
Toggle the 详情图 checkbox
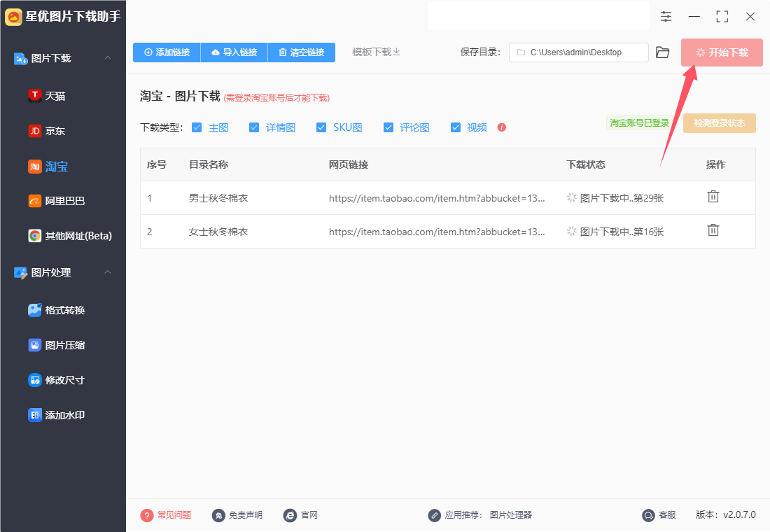254,127
